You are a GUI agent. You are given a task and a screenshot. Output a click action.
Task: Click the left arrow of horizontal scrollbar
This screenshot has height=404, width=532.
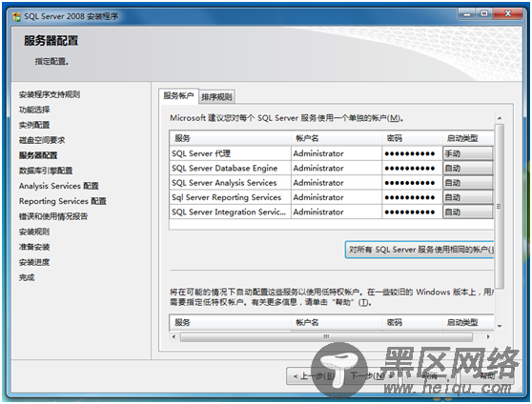pyautogui.click(x=174, y=337)
